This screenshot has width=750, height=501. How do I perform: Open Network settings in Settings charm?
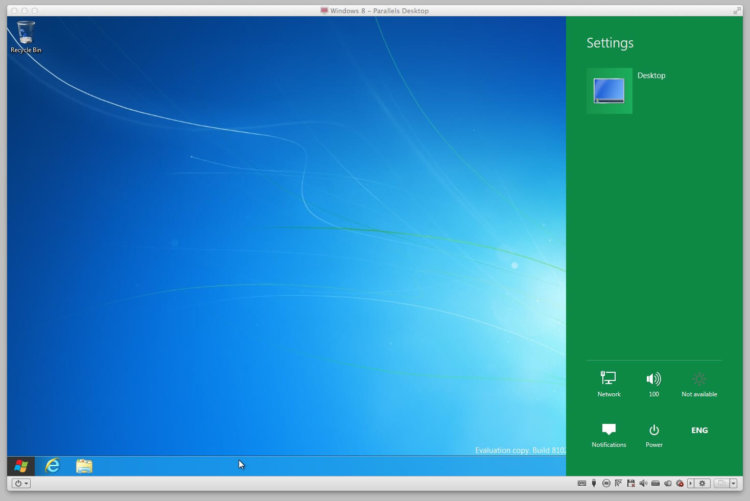click(x=608, y=384)
